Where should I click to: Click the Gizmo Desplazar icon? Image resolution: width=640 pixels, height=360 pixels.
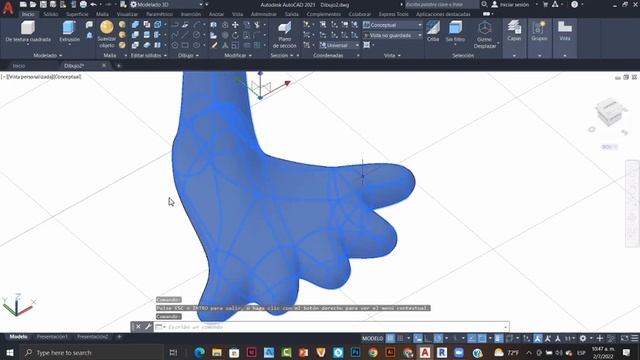(485, 28)
